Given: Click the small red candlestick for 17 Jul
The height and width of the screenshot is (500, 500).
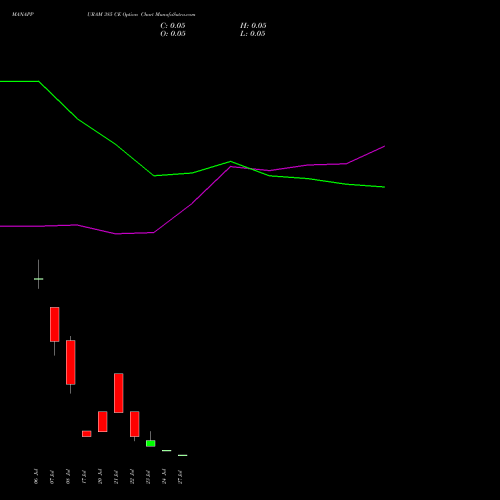Looking at the screenshot, I should pyautogui.click(x=87, y=434).
